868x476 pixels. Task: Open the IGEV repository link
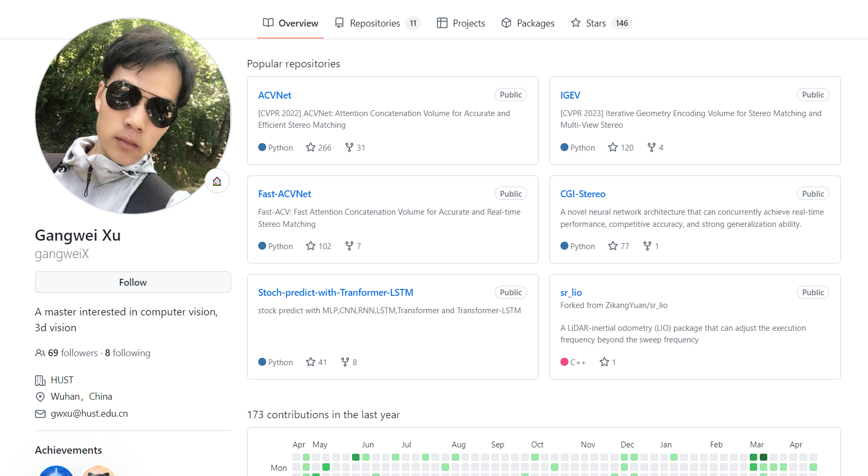point(570,95)
